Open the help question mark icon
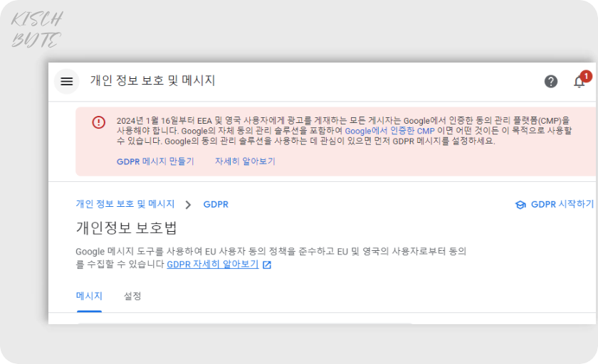This screenshot has width=598, height=364. (551, 82)
